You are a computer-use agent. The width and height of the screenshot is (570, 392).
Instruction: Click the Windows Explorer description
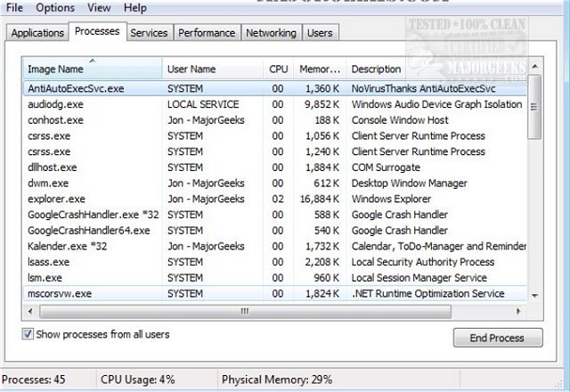point(391,199)
